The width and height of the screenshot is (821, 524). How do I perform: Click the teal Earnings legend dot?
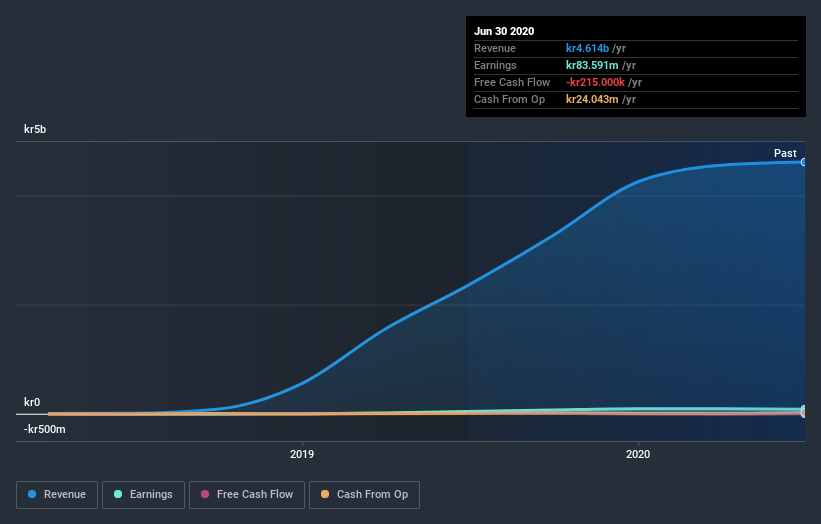point(118,494)
